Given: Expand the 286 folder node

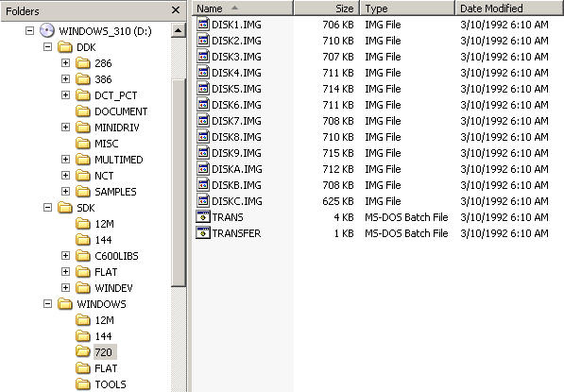Looking at the screenshot, I should click(x=65, y=63).
